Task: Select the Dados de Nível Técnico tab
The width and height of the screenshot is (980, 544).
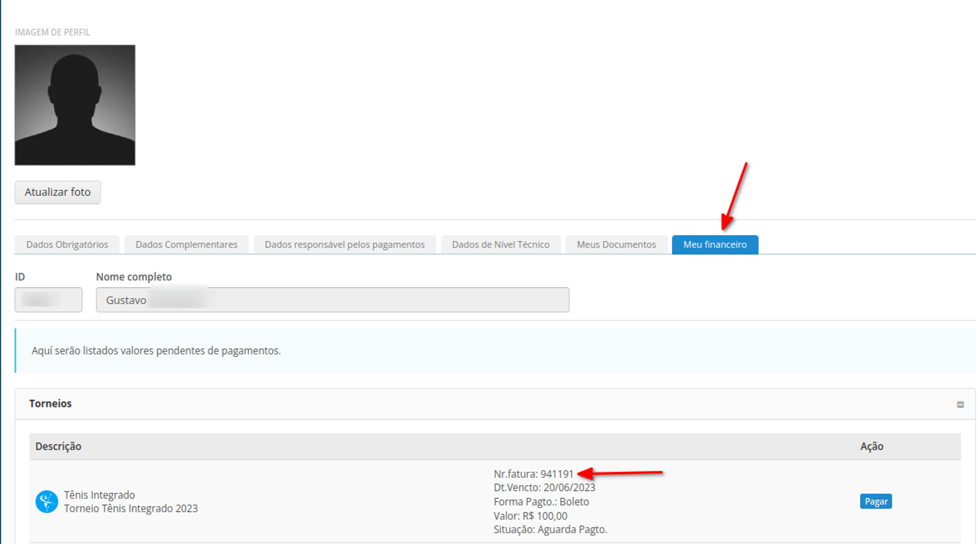Action: point(500,244)
